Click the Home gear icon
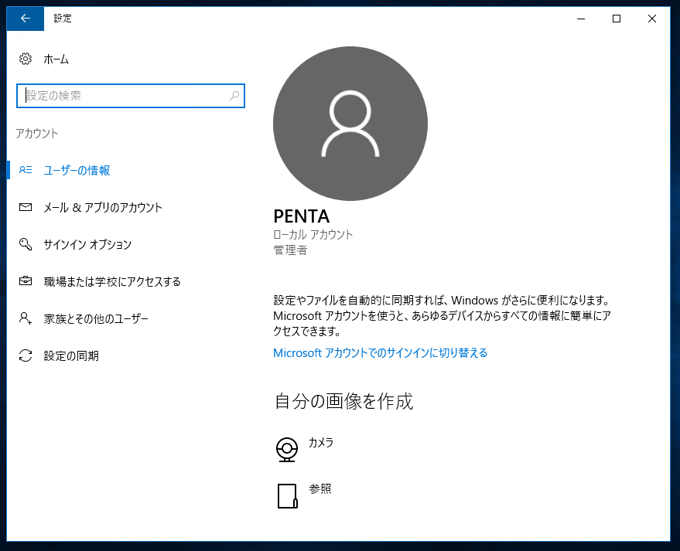This screenshot has width=680, height=551. (x=26, y=59)
